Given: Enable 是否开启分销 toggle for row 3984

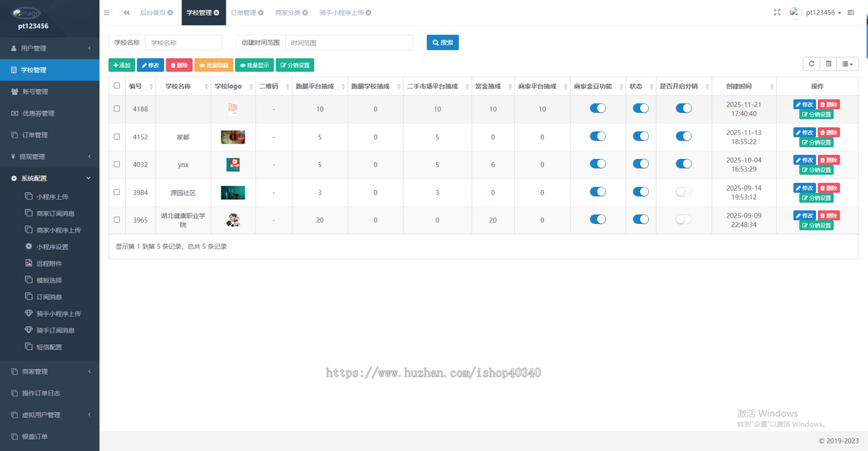Looking at the screenshot, I should (x=684, y=192).
